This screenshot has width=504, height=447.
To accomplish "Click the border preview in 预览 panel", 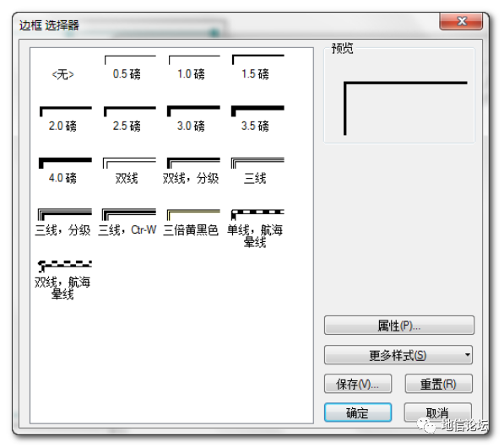I will point(405,108).
